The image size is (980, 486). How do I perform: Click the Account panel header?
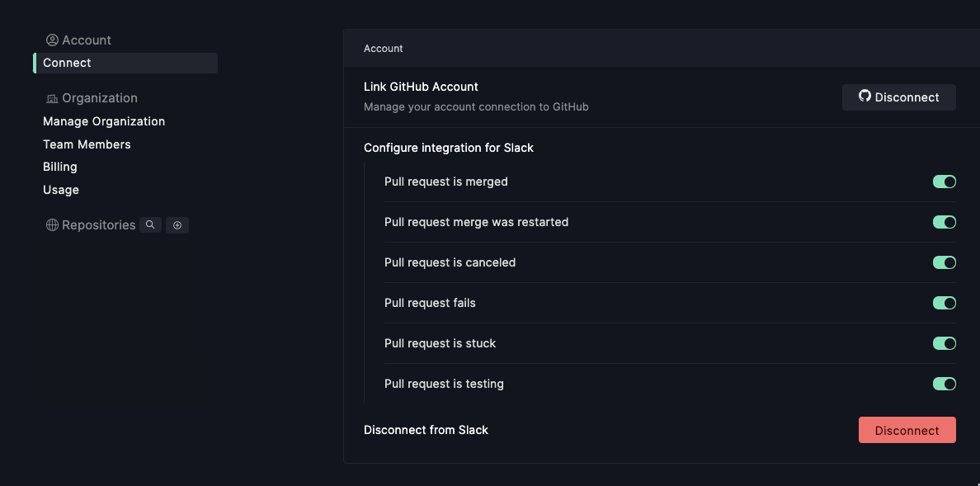click(x=384, y=49)
